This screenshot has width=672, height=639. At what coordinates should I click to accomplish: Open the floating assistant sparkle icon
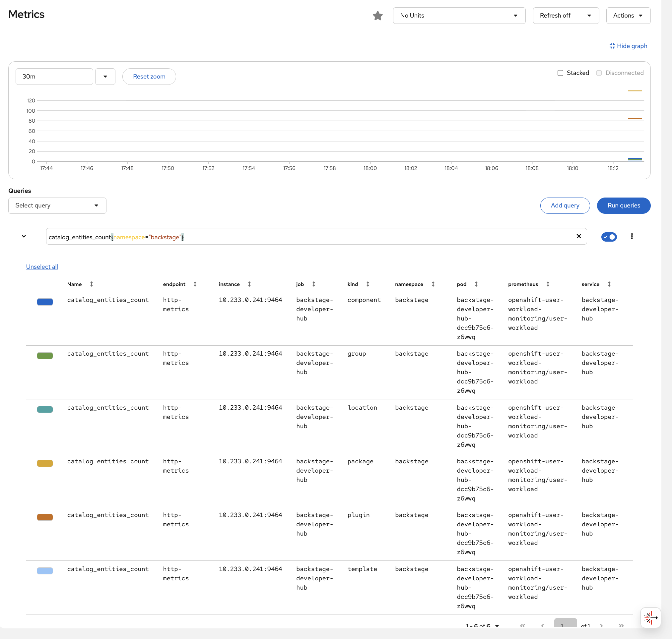(x=650, y=617)
